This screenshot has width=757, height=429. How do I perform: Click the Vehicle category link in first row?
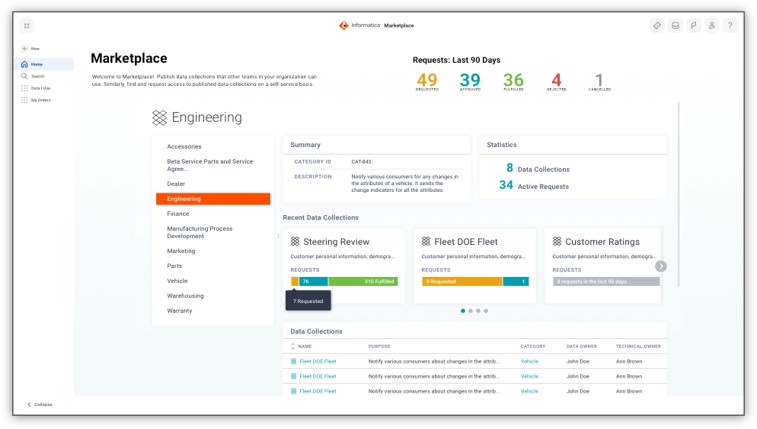529,361
